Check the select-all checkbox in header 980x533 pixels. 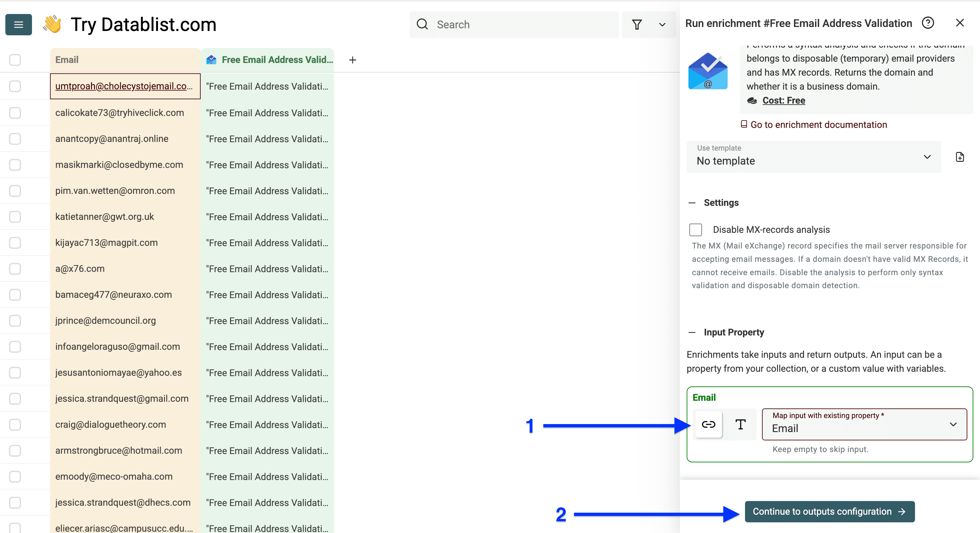click(15, 60)
